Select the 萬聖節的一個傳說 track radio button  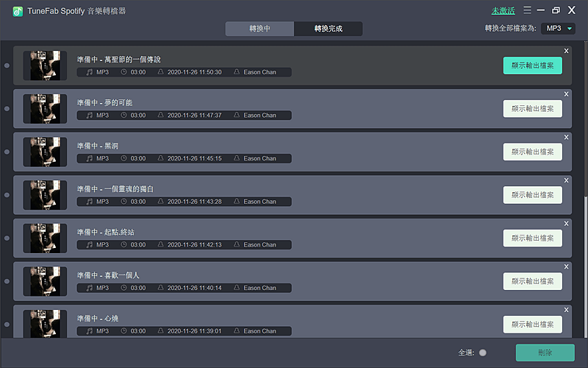(x=7, y=66)
